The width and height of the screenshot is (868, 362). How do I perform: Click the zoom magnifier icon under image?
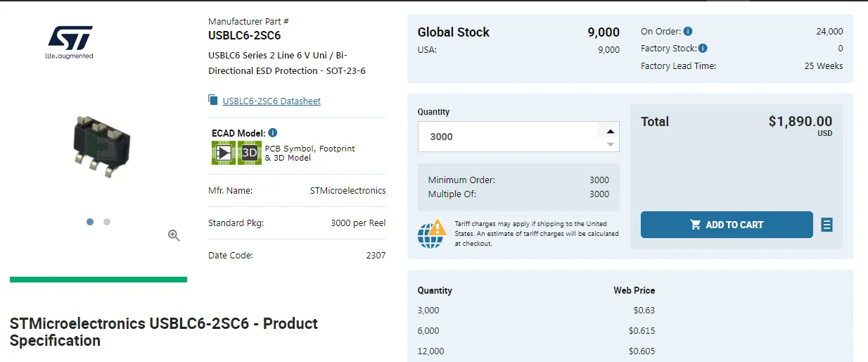tap(174, 236)
